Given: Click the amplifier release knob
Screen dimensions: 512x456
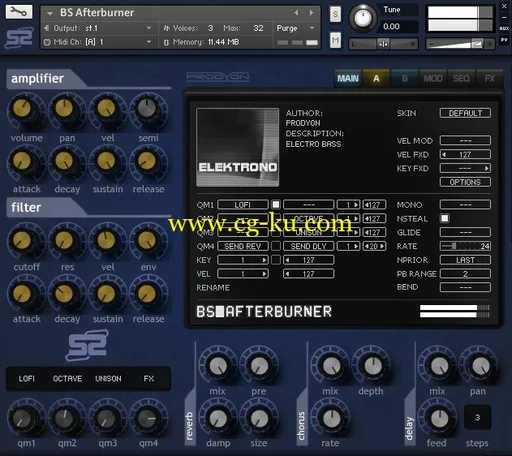Looking at the screenshot, I should click(147, 161).
